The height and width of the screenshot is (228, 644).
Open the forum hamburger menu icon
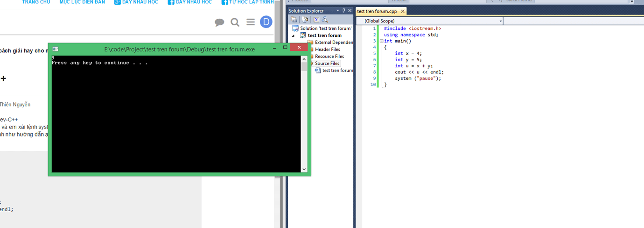tap(251, 22)
